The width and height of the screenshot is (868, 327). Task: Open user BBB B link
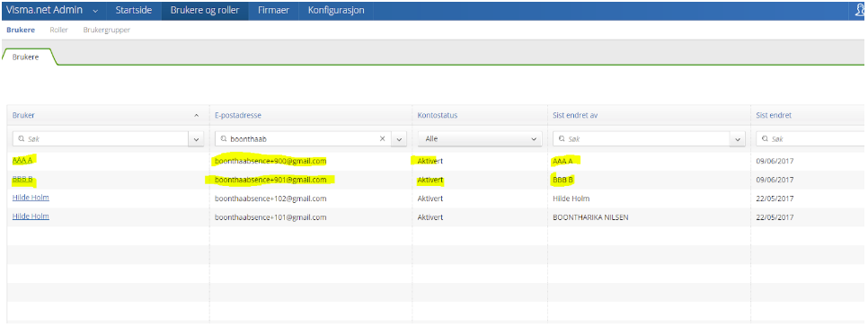pyautogui.click(x=22, y=180)
